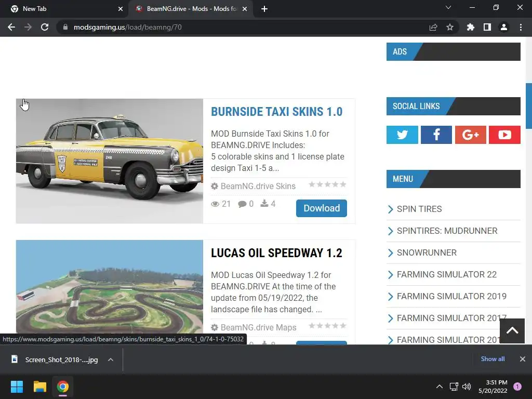This screenshot has width=532, height=399.
Task: Open File Explorer from the taskbar
Action: pos(39,387)
